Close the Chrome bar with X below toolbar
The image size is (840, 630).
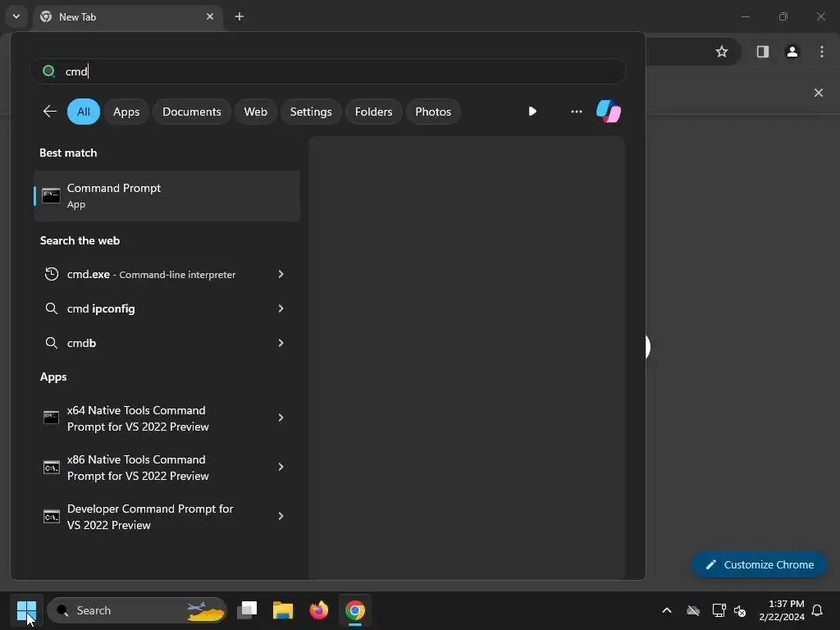click(819, 93)
